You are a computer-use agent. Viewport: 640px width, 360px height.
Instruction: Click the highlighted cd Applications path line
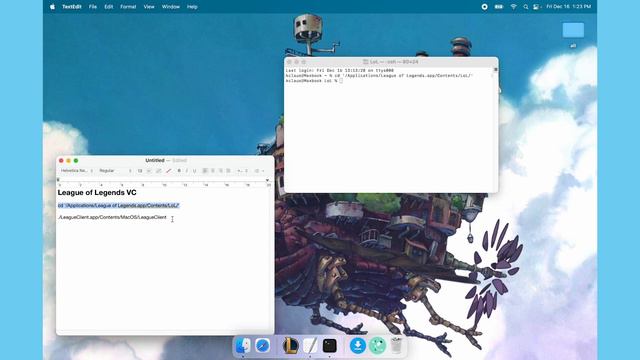(x=118, y=205)
